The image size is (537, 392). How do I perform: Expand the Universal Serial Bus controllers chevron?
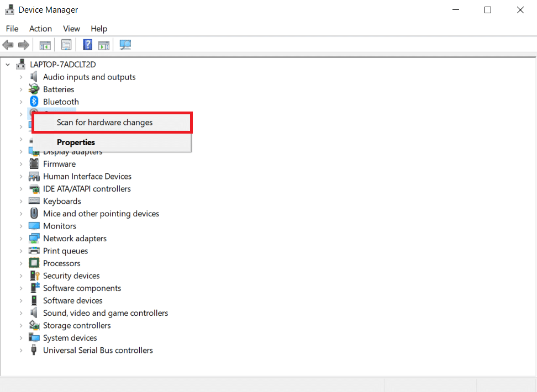tap(21, 350)
